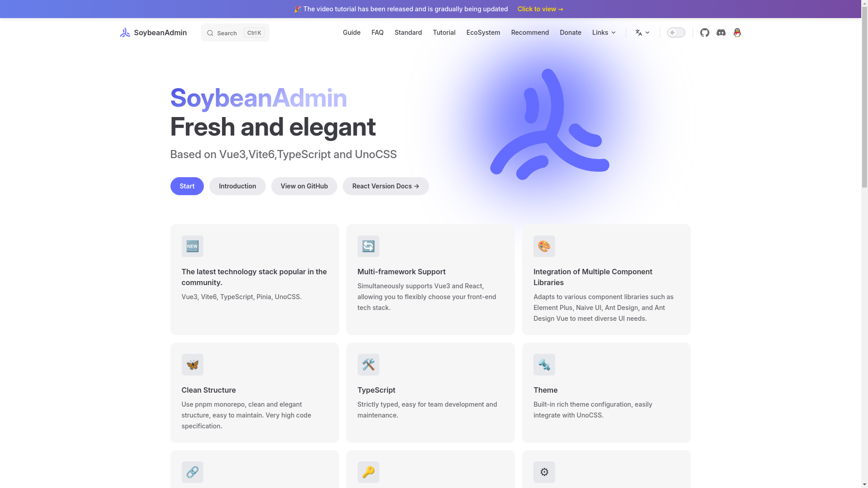Click the SoybeanAdmin site title text
Image resolution: width=868 pixels, height=488 pixels.
click(160, 33)
